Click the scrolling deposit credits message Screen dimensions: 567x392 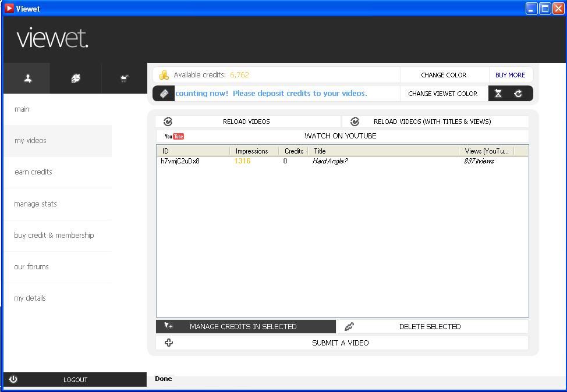click(271, 94)
